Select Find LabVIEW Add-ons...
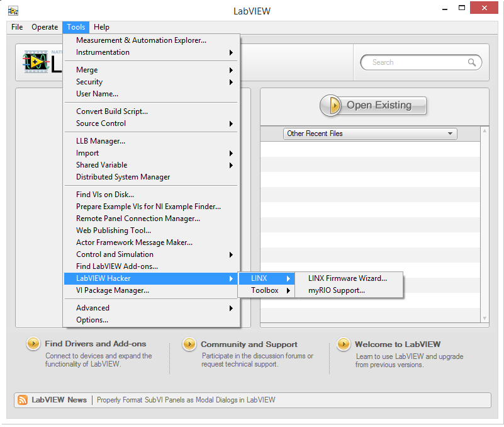 tap(151, 266)
